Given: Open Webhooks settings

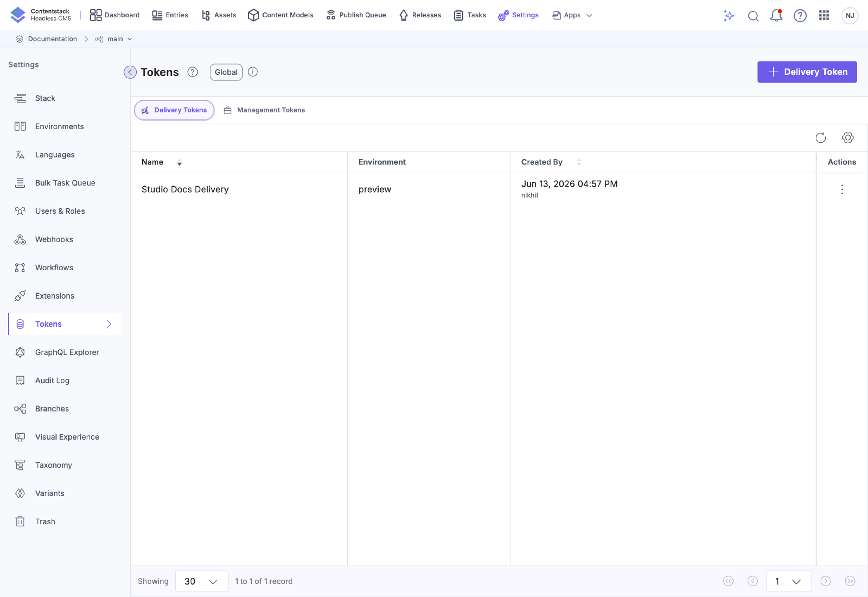Looking at the screenshot, I should pos(65,239).
